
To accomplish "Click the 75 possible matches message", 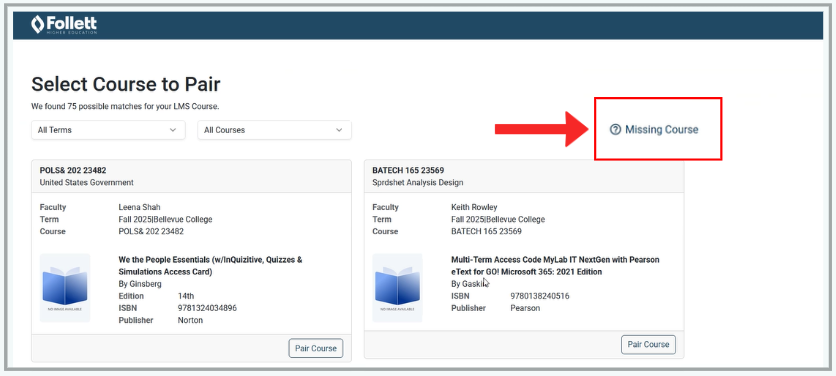I will (125, 107).
